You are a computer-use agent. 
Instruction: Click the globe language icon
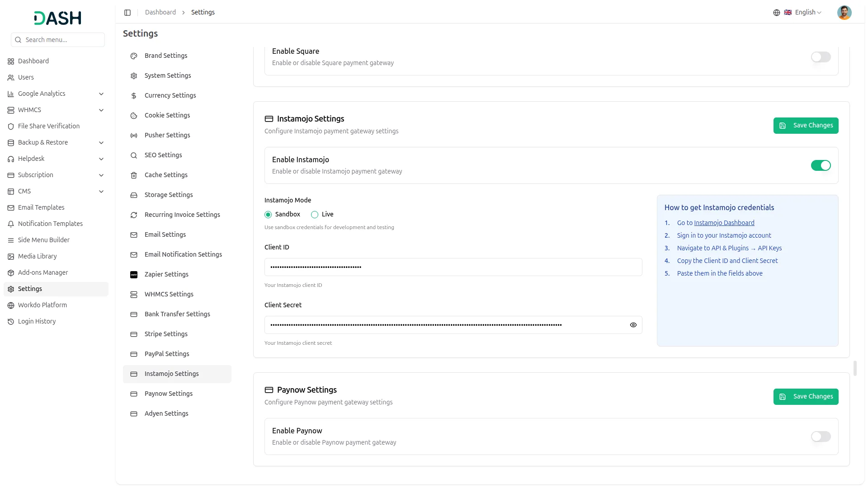(777, 13)
